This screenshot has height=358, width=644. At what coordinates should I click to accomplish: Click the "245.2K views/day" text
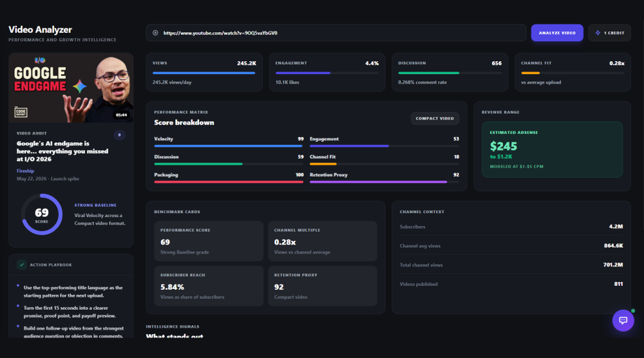tap(172, 82)
